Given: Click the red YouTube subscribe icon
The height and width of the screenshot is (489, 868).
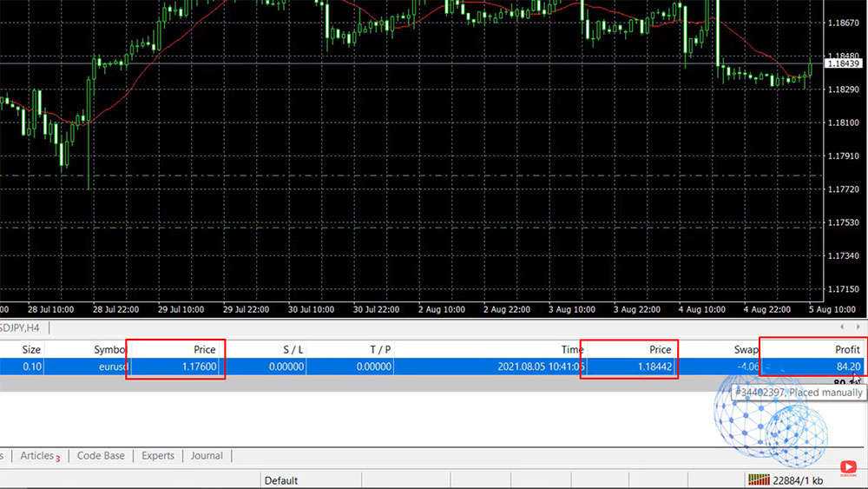Looking at the screenshot, I should coord(848,468).
